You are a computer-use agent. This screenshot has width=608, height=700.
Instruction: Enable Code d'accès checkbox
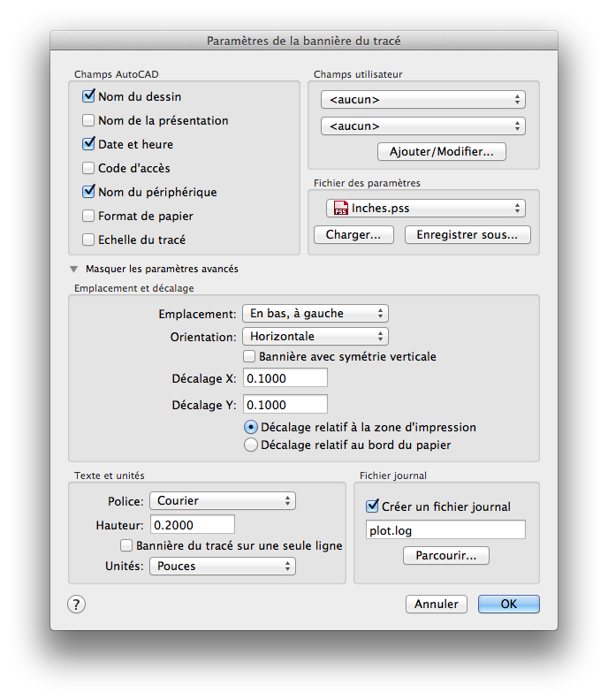pos(88,168)
